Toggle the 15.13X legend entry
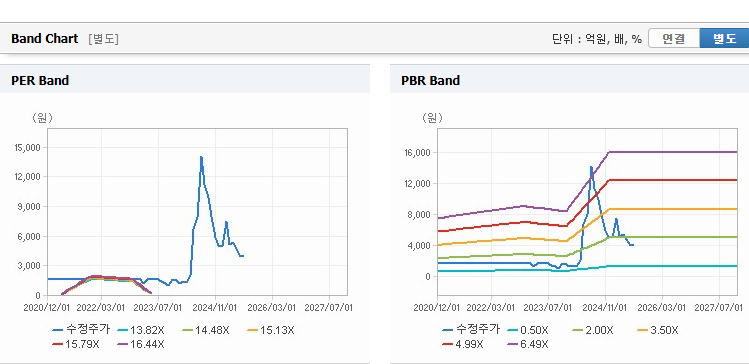The image size is (749, 364). 271,330
